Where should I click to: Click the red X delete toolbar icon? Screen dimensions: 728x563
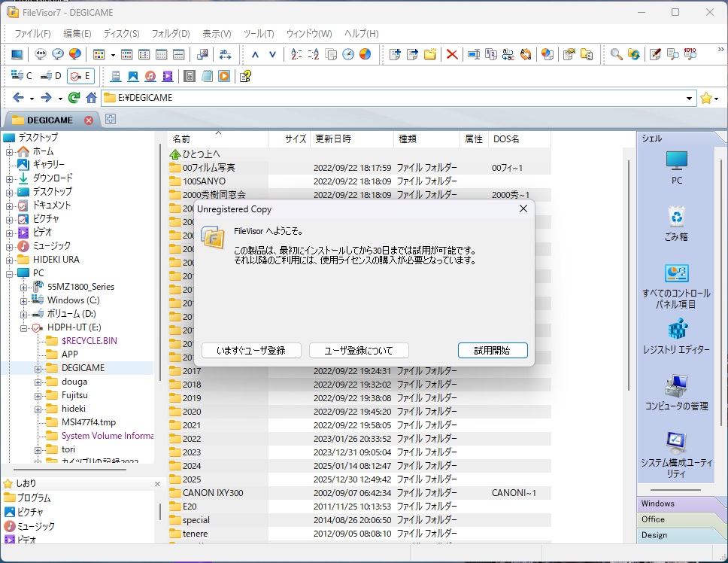(x=452, y=54)
